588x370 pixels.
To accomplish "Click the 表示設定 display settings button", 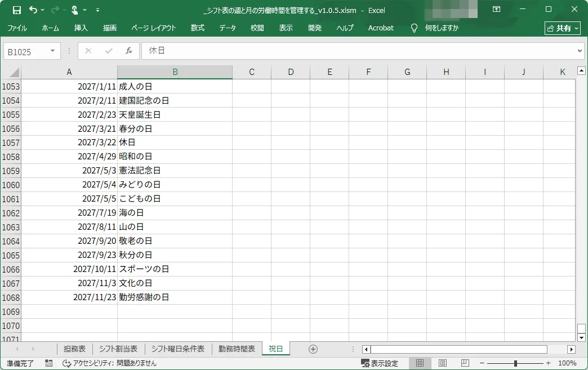I will tap(380, 363).
